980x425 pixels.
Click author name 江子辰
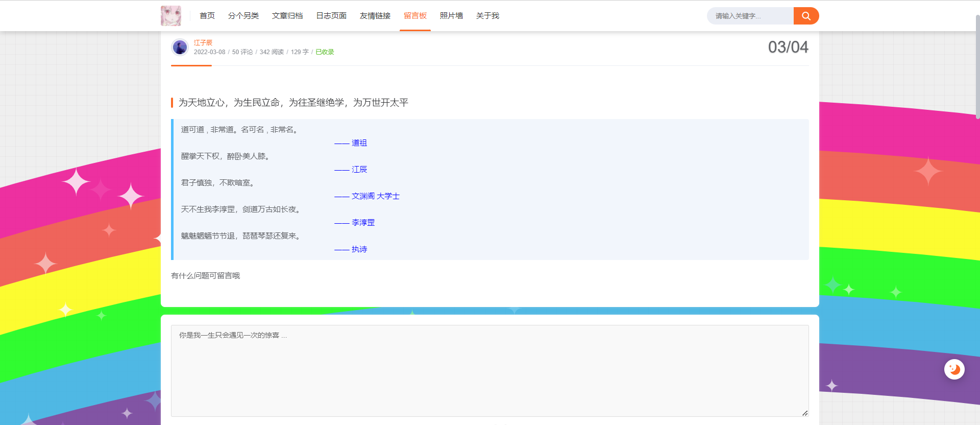click(203, 43)
